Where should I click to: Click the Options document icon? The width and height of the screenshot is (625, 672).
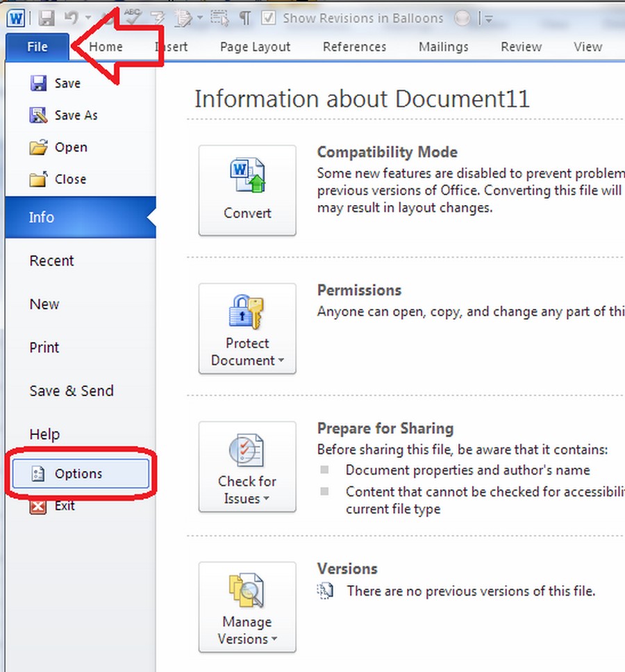point(37,473)
